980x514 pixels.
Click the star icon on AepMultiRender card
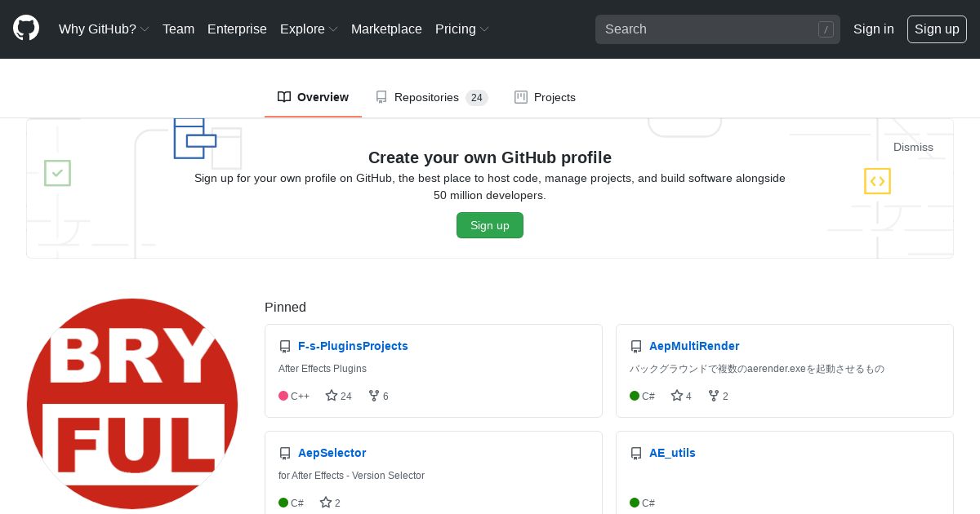pos(677,396)
